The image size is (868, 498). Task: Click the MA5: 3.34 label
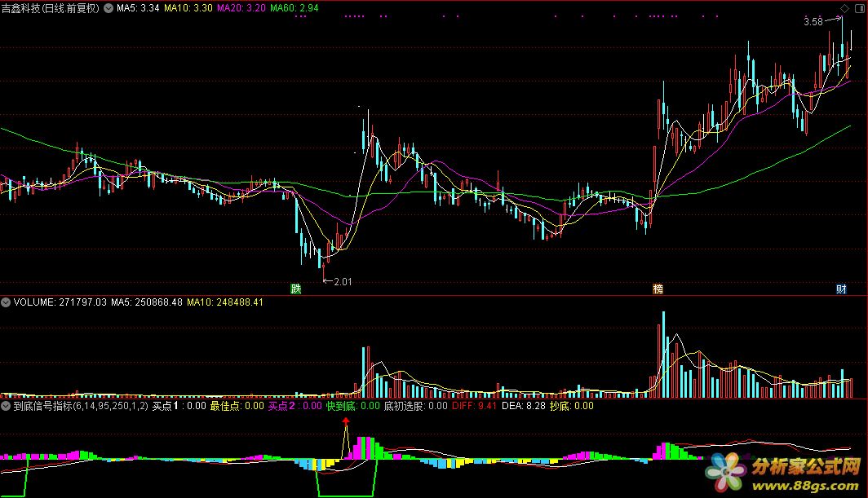[138, 8]
